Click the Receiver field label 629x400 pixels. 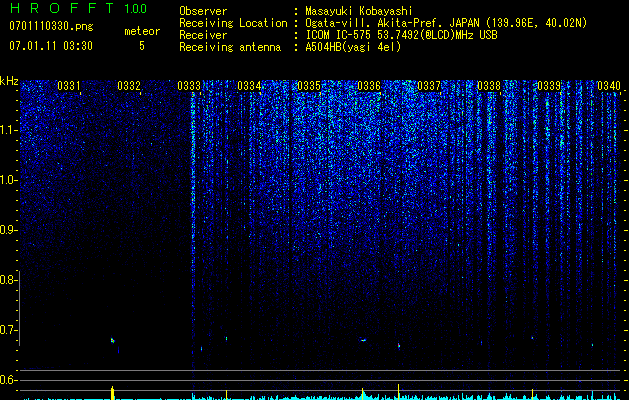coord(203,35)
